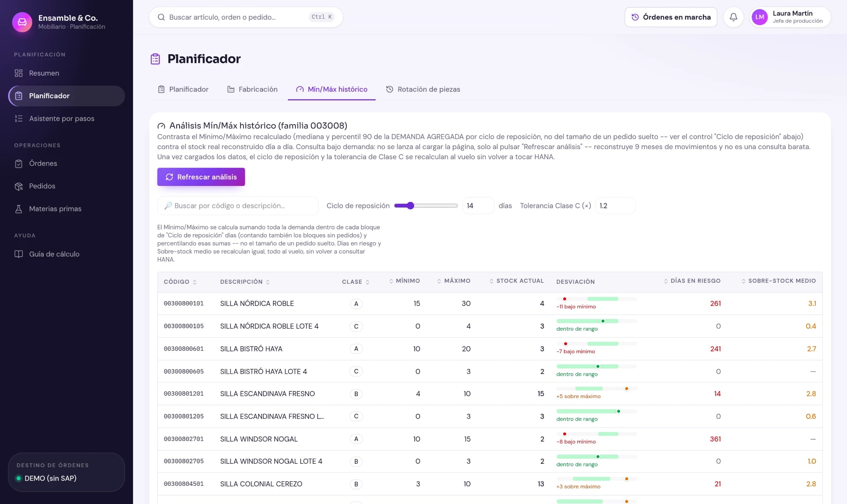Viewport: 847px width, 504px height.
Task: Click the Guía de cálculo book icon
Action: pos(19,254)
